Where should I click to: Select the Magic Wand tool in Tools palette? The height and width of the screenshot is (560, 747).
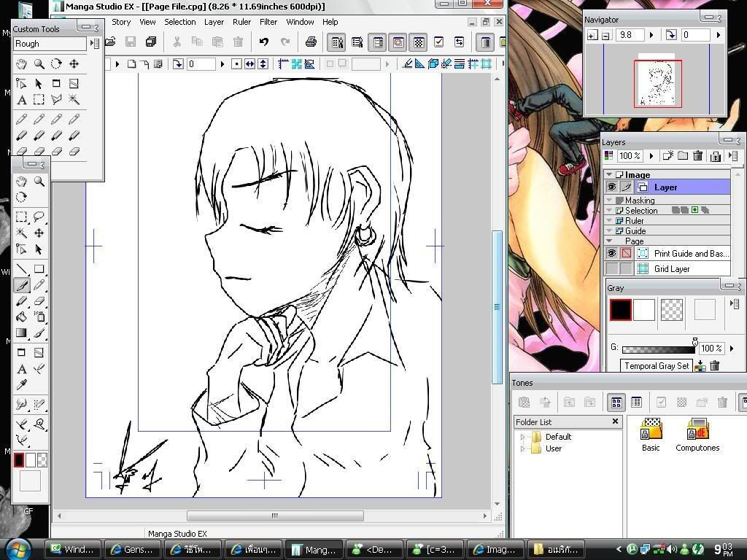coord(22,233)
